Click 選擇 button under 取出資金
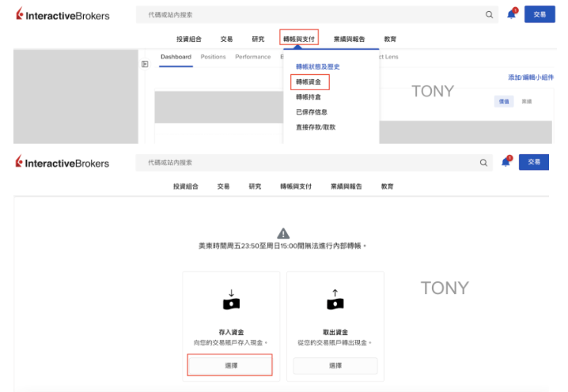This screenshot has width=568, height=392. pos(335,366)
